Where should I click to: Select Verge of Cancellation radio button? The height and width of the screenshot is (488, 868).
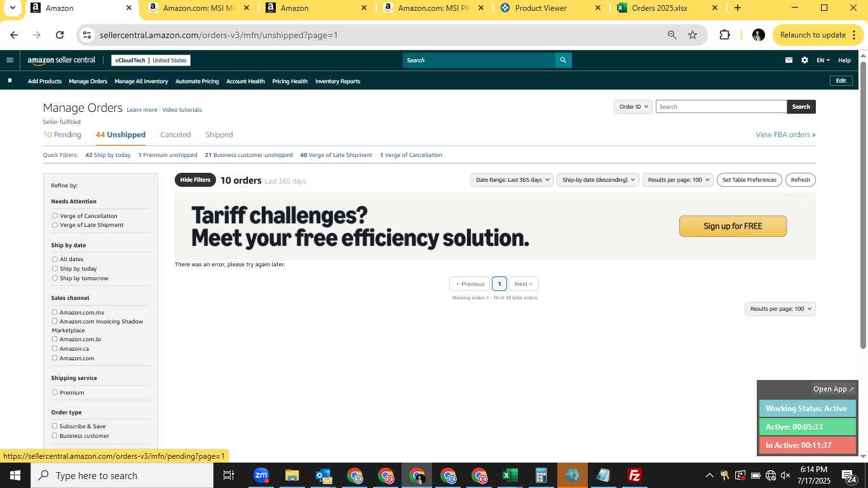(x=55, y=216)
